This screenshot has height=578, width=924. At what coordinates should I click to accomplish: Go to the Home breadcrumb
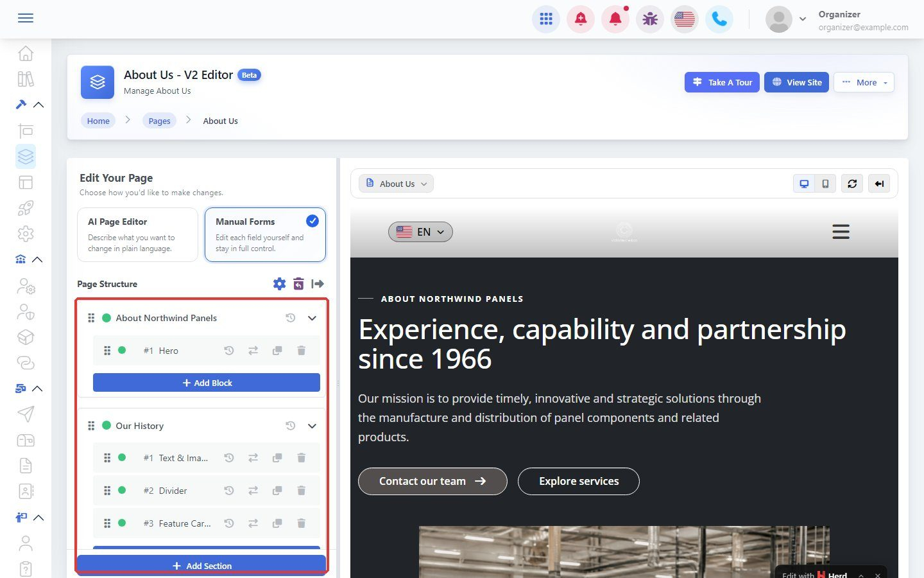point(98,121)
